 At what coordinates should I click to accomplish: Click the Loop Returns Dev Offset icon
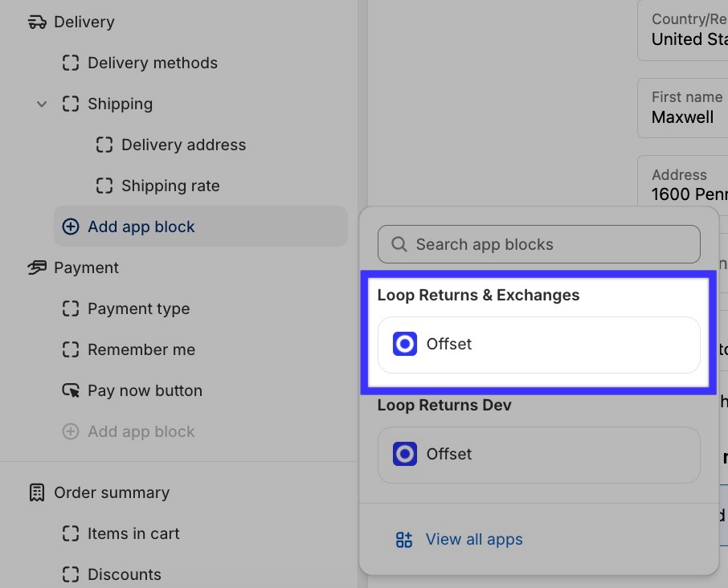[x=405, y=454]
